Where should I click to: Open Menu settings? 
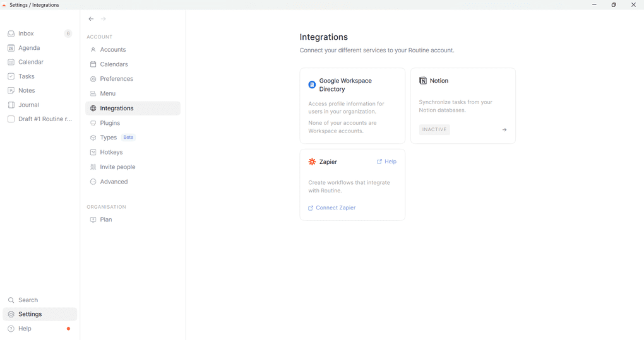point(133,93)
